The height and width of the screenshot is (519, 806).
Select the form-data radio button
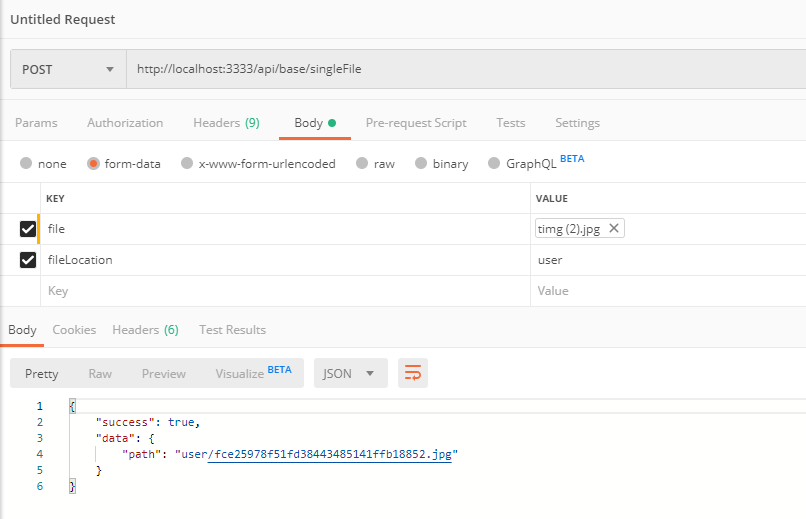click(x=93, y=163)
